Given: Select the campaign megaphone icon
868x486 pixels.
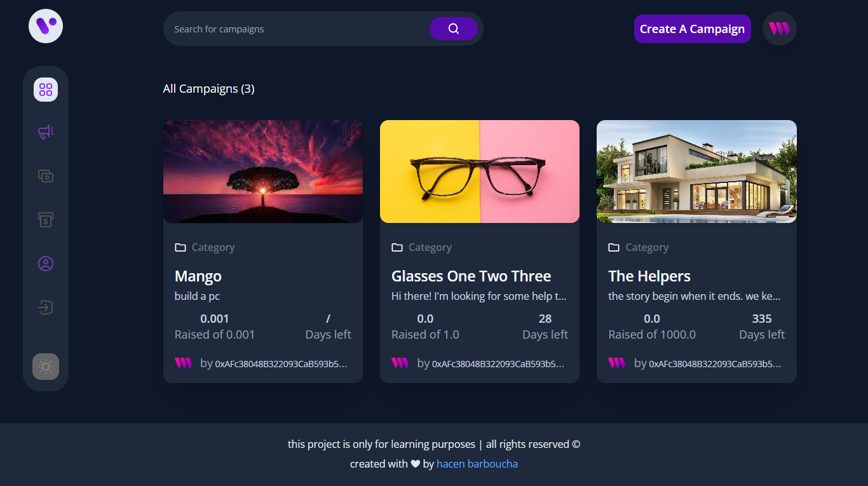Looking at the screenshot, I should point(45,132).
